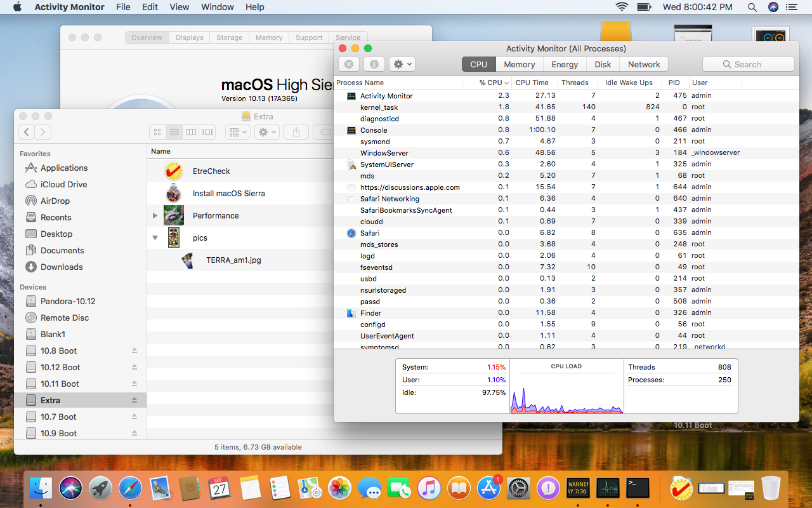Switch Finder to Cover Flow view

coord(207,132)
